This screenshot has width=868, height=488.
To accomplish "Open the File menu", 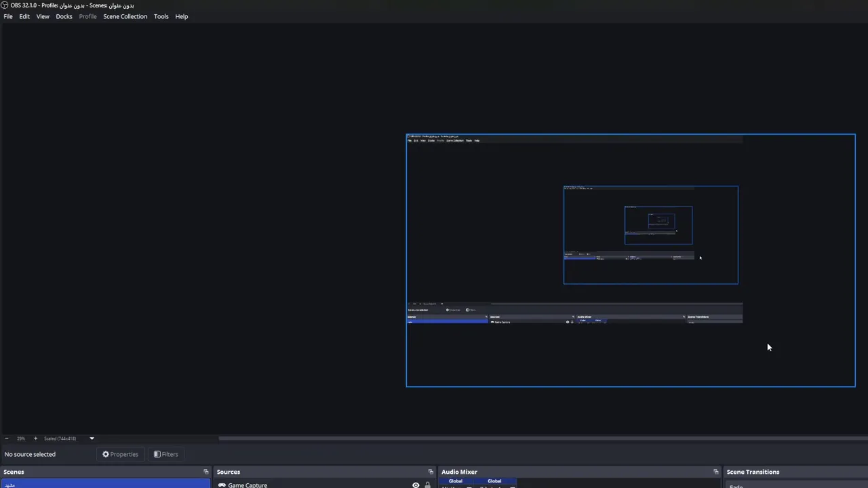I will pyautogui.click(x=8, y=16).
